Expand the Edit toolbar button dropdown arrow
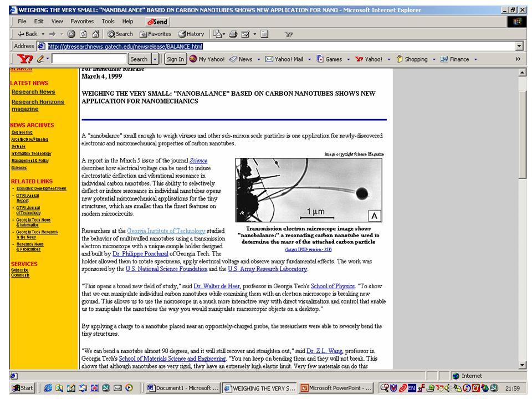The image size is (532, 399). click(x=254, y=34)
